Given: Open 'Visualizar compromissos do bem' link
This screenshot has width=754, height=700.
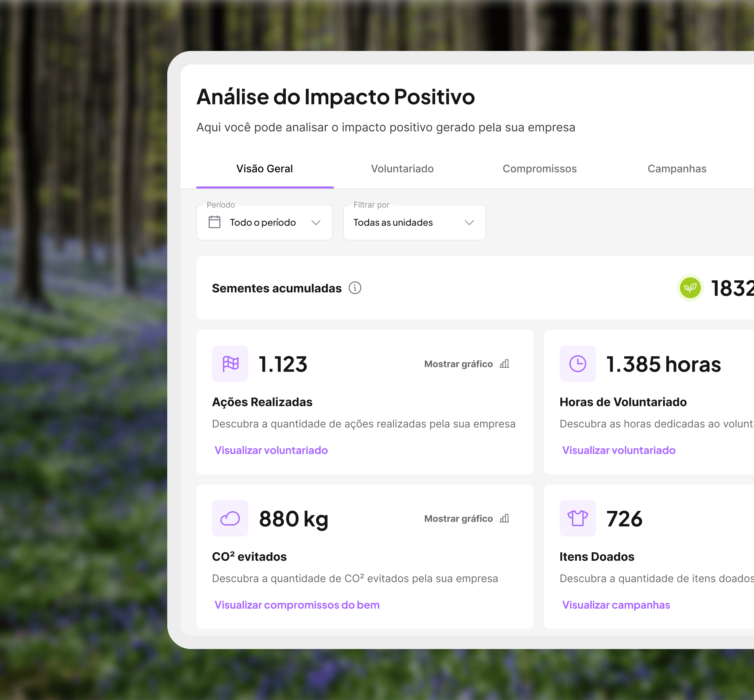Looking at the screenshot, I should pos(297,605).
